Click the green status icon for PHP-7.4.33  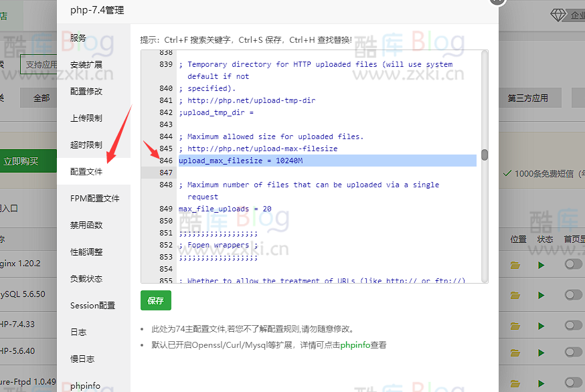[x=541, y=326]
